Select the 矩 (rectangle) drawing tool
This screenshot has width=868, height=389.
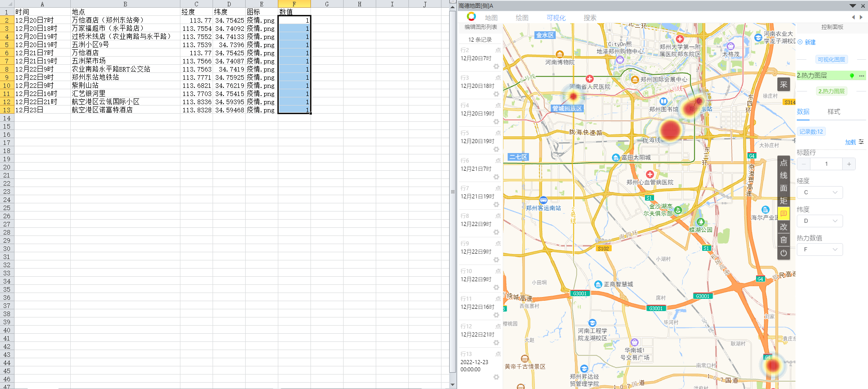784,201
